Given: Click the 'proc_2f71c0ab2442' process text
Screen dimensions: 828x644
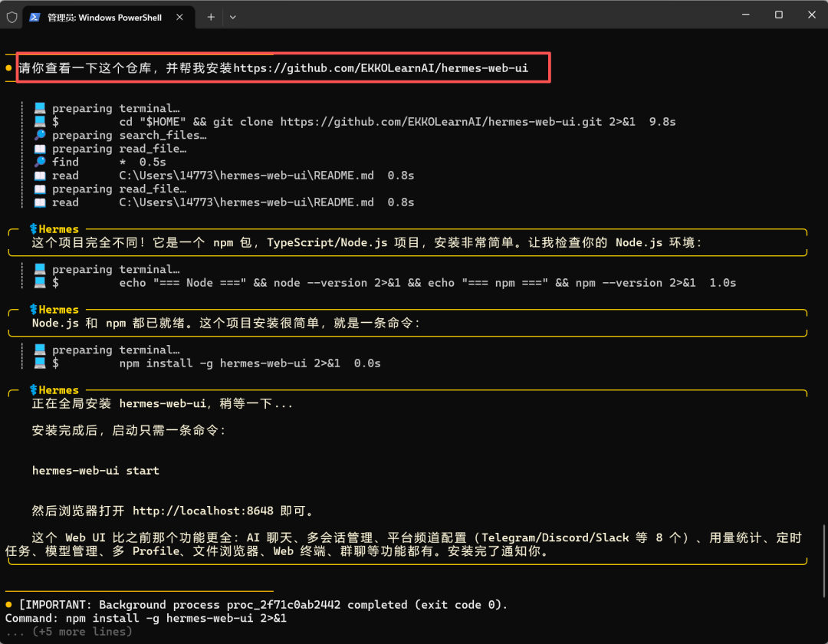Looking at the screenshot, I should [284, 605].
